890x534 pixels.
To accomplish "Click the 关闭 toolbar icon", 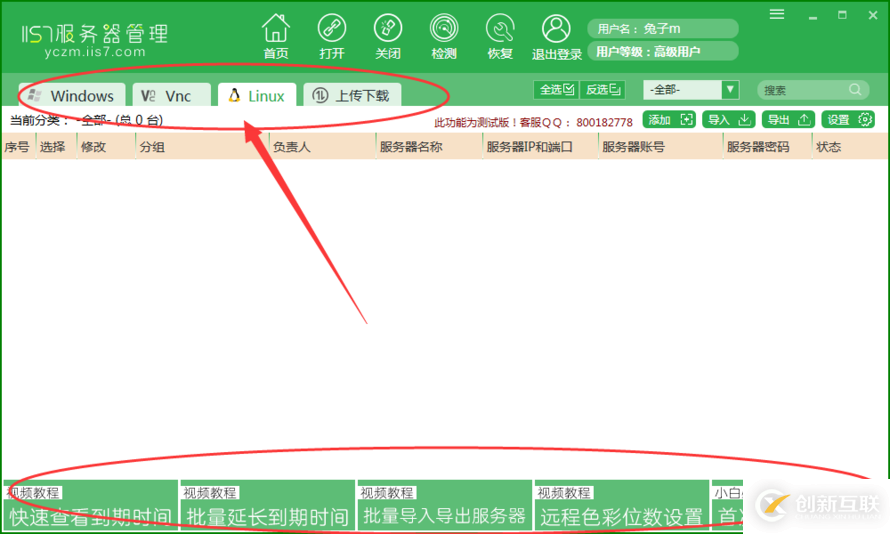I will tap(388, 36).
